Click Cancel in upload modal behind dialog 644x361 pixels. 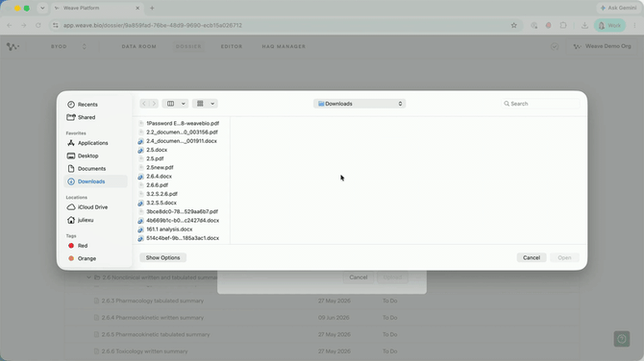[x=359, y=277]
